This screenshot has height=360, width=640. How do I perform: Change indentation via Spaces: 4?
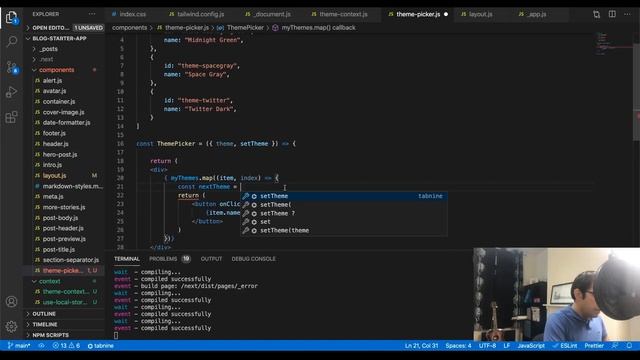tap(458, 346)
